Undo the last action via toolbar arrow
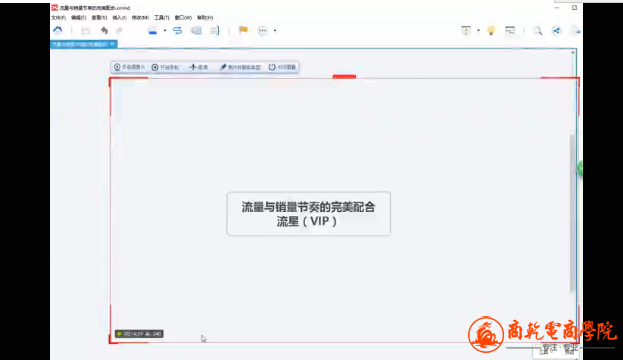This screenshot has width=623, height=360. (104, 31)
